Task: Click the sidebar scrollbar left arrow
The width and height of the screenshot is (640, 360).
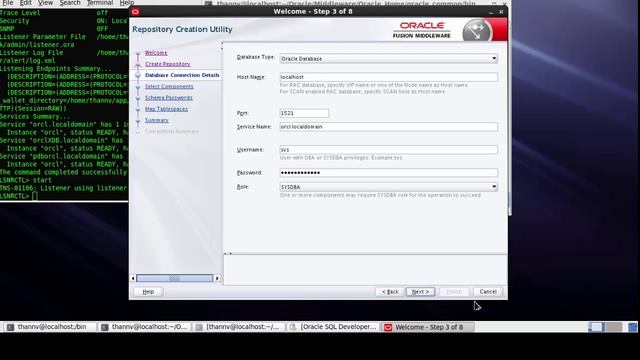Action: pyautogui.click(x=133, y=278)
